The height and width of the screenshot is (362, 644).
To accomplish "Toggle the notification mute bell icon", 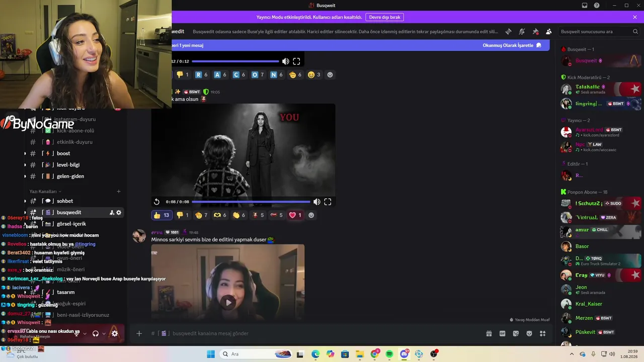I will coord(522,31).
